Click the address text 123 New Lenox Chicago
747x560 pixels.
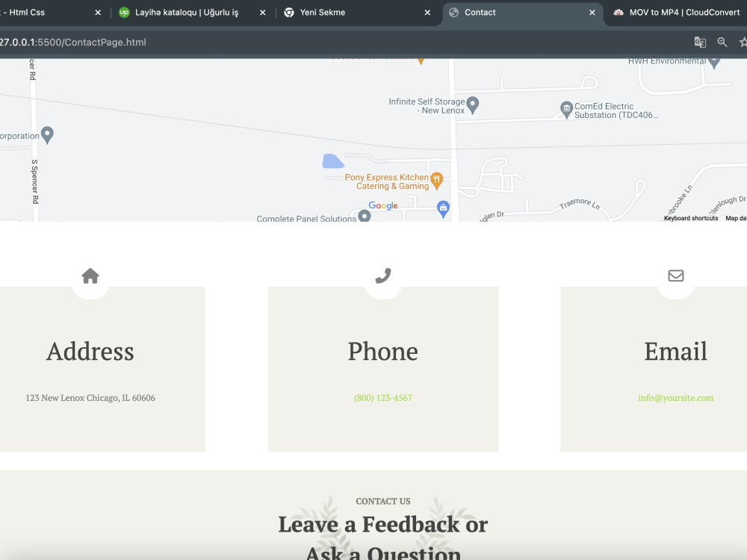[x=90, y=398]
